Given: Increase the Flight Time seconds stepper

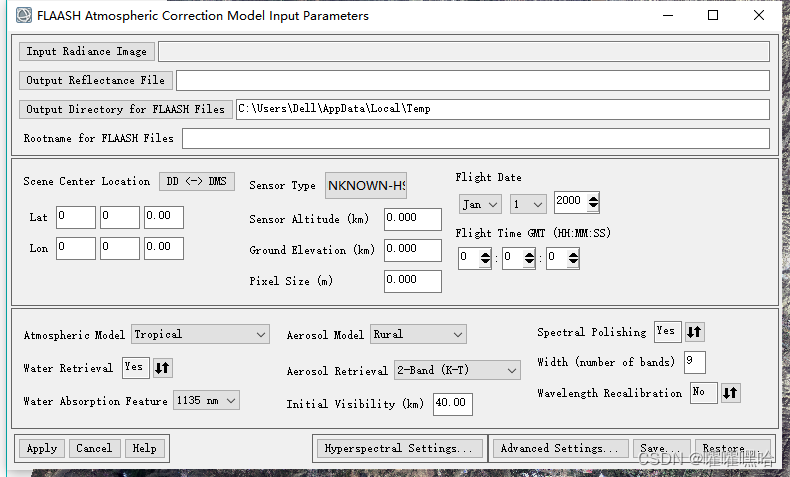Looking at the screenshot, I should [573, 255].
